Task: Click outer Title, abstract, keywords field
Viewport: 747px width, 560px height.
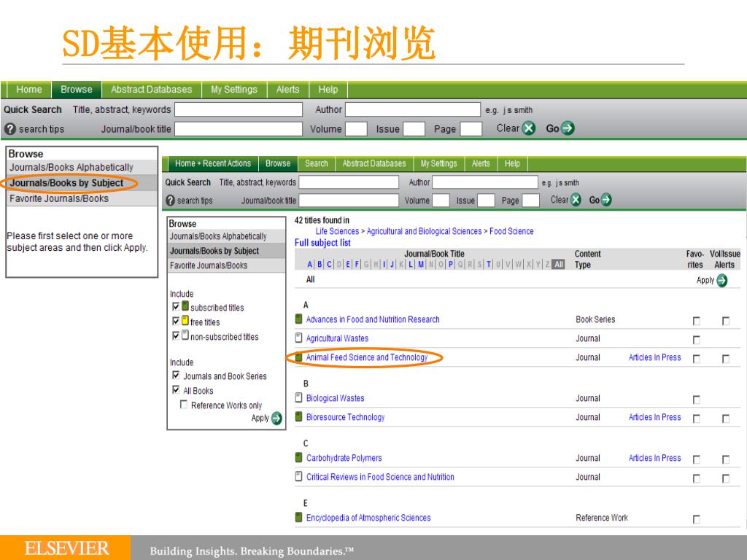Action: [x=239, y=109]
